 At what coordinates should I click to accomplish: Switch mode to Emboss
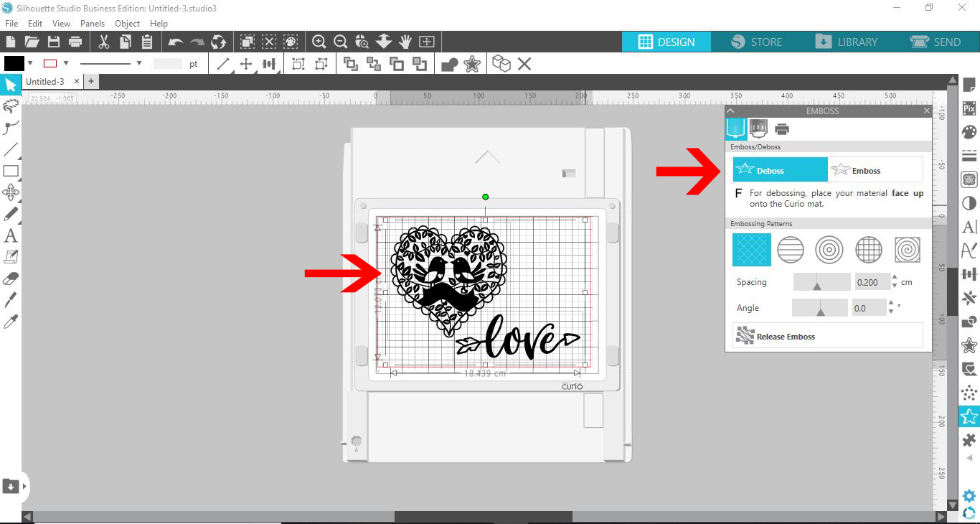[x=875, y=170]
